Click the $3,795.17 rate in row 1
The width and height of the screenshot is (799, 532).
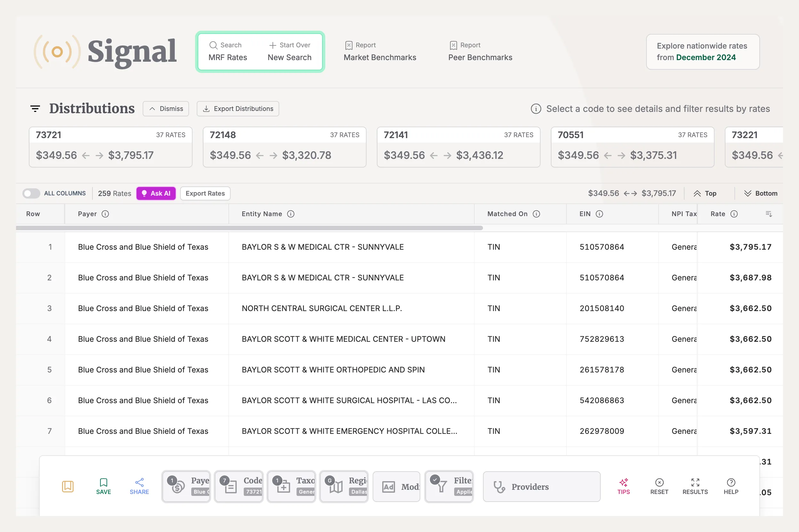tap(750, 247)
